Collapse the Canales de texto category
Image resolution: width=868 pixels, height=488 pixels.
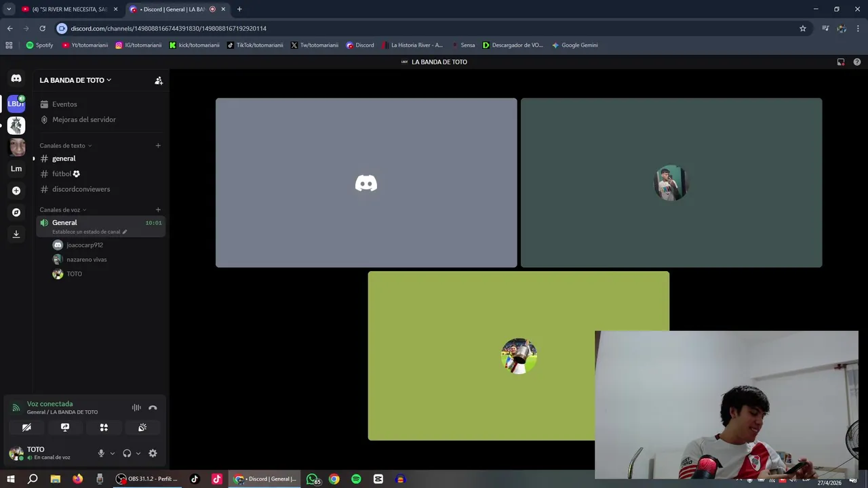65,146
